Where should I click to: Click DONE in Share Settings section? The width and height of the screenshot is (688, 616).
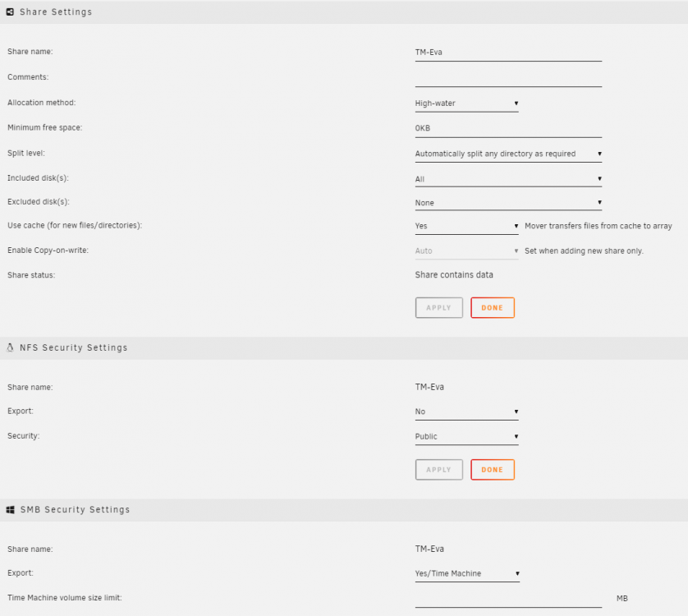tap(493, 308)
